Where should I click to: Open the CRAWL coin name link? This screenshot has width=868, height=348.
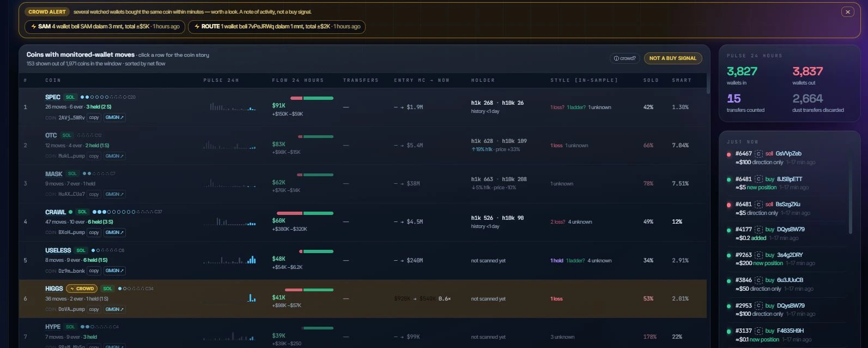click(x=56, y=212)
